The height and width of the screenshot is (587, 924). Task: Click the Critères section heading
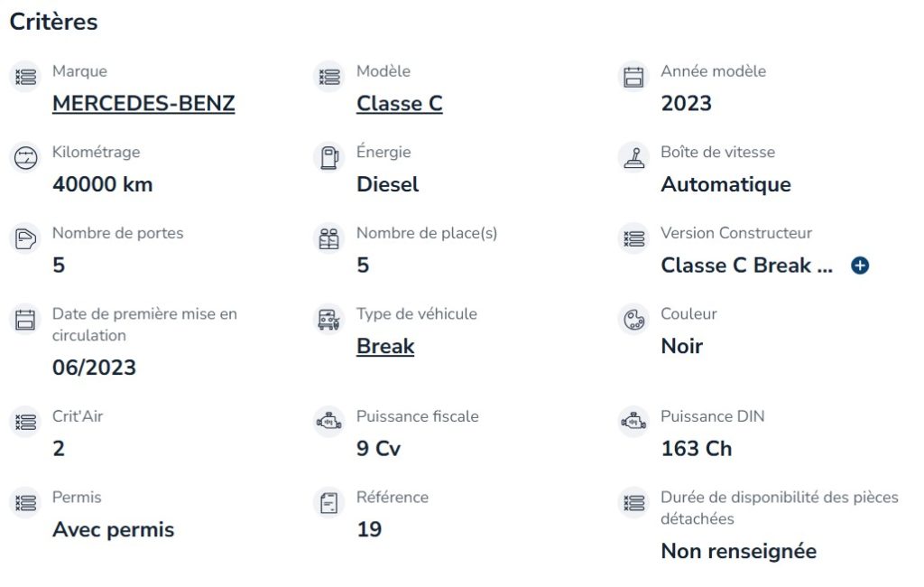coord(53,22)
